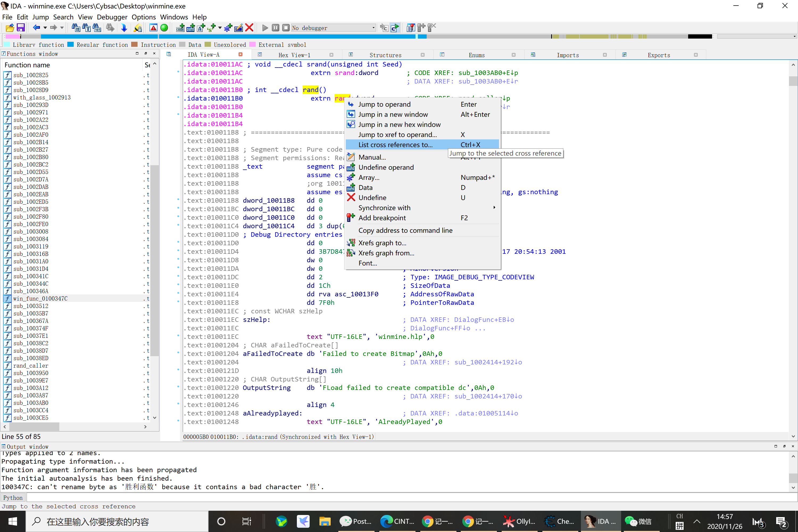The height and width of the screenshot is (532, 798).
Task: Click the Python command-line language button
Action: coord(13,498)
